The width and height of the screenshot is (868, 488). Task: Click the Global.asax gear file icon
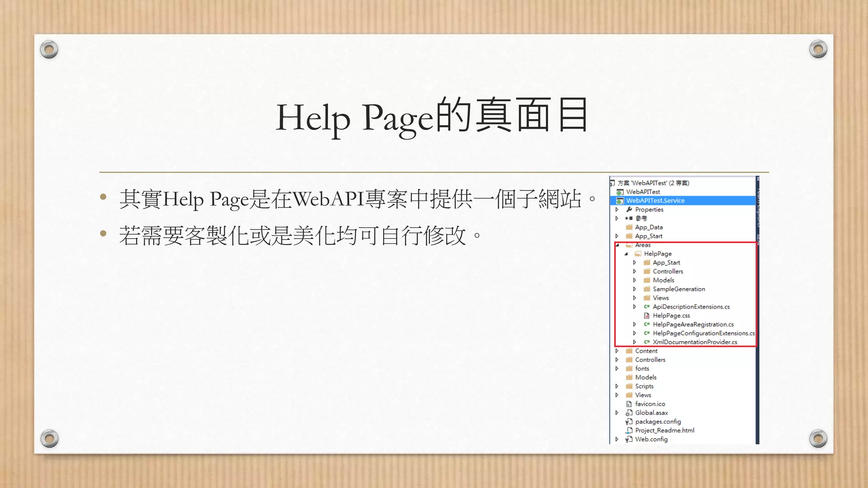click(629, 413)
